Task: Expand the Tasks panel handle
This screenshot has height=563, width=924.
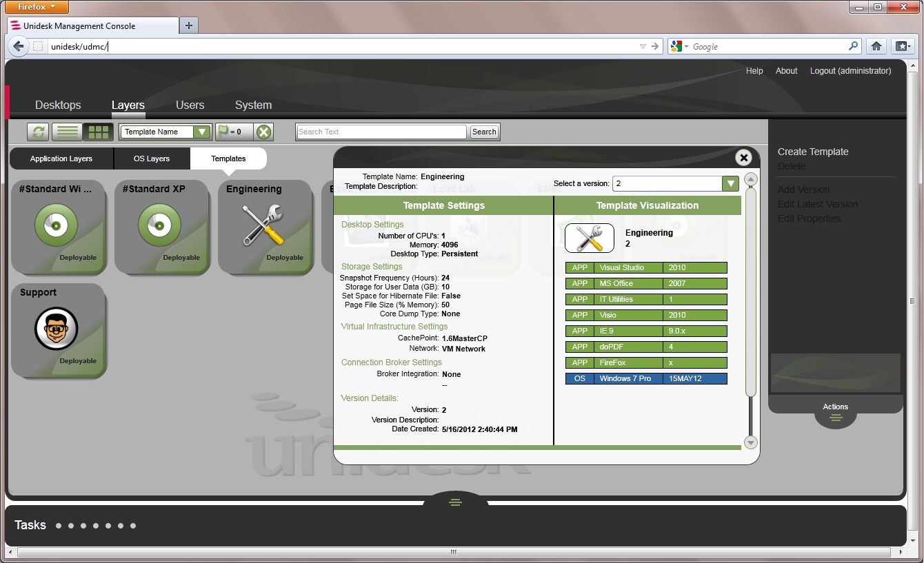Action: (455, 502)
